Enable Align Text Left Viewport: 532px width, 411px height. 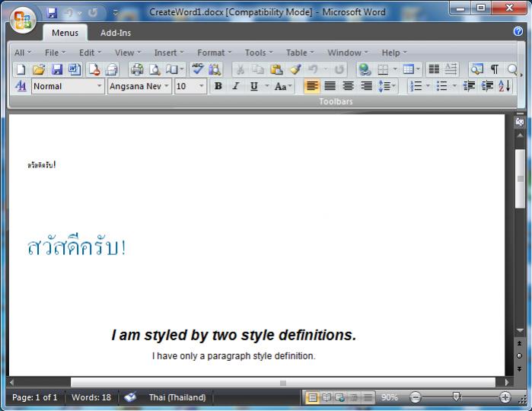(x=312, y=86)
